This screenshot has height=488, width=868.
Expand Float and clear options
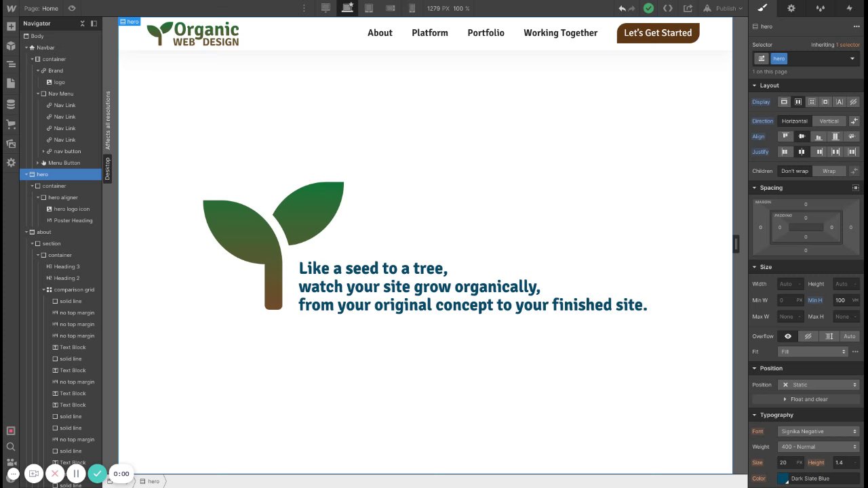pyautogui.click(x=806, y=399)
